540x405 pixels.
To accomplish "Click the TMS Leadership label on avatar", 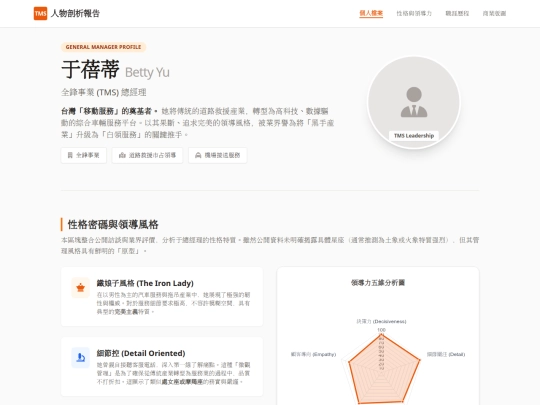I will click(414, 136).
